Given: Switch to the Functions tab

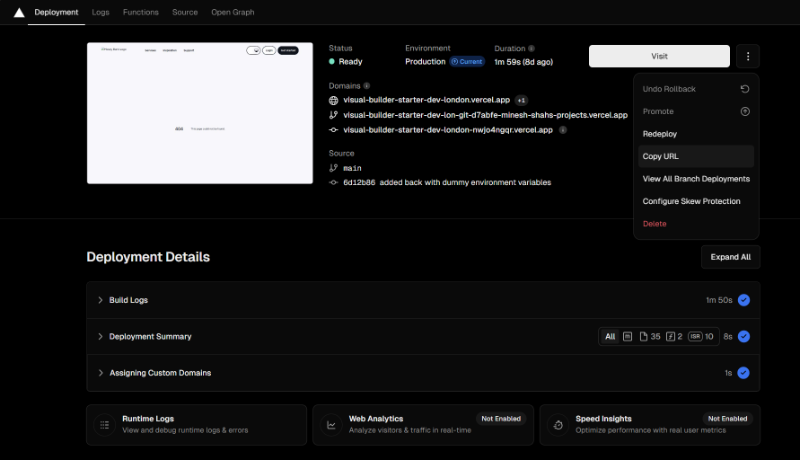Looking at the screenshot, I should 140,12.
